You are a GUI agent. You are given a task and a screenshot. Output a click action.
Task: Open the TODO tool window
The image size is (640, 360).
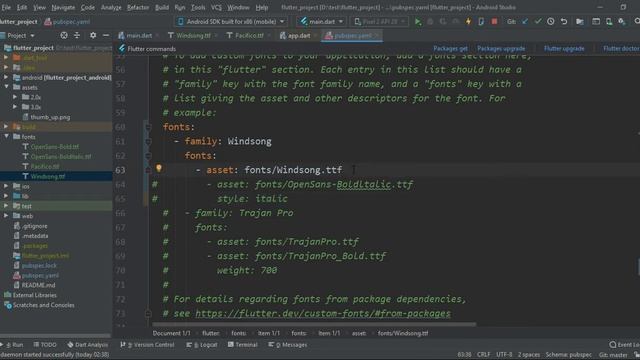[x=45, y=345]
